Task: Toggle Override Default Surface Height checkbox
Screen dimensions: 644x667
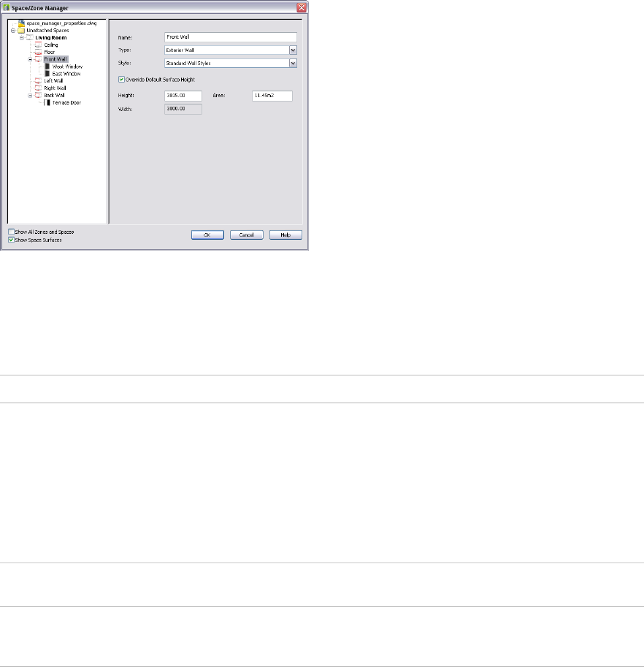Action: [x=122, y=79]
